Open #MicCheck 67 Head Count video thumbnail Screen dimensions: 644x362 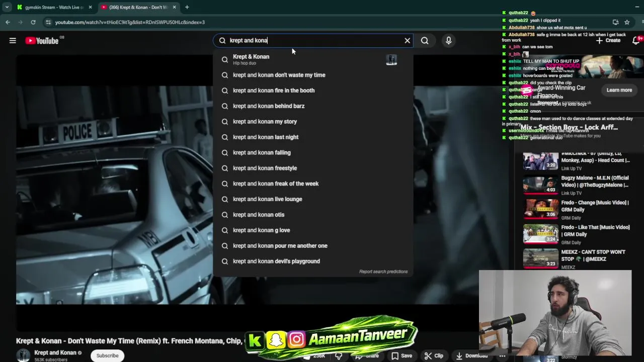(x=540, y=161)
